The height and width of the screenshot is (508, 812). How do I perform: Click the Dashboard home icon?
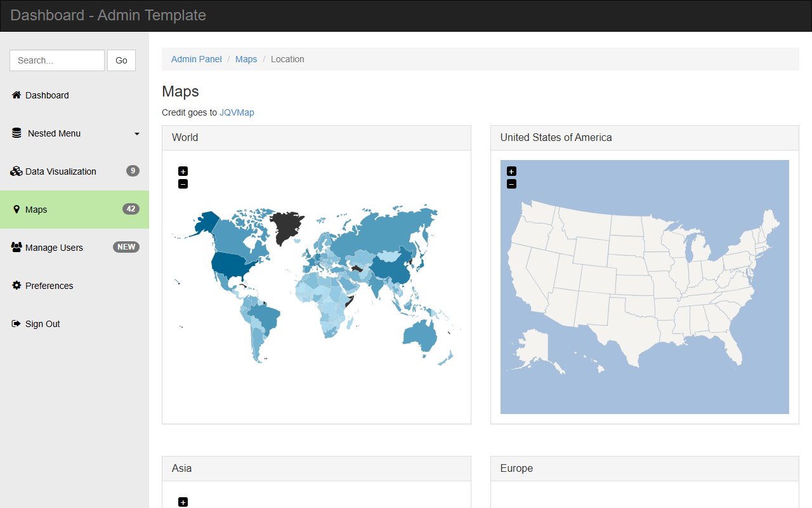click(x=16, y=95)
